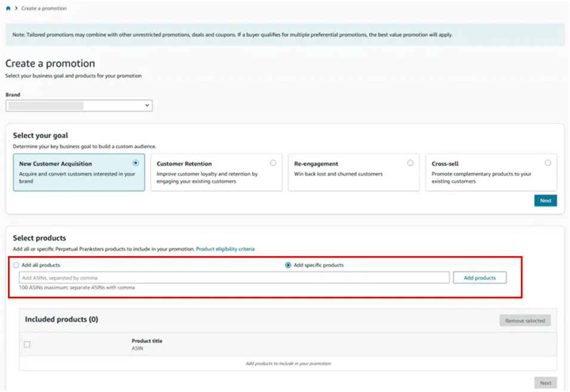Check the select-all box in Included products
The height and width of the screenshot is (392, 570).
point(27,344)
